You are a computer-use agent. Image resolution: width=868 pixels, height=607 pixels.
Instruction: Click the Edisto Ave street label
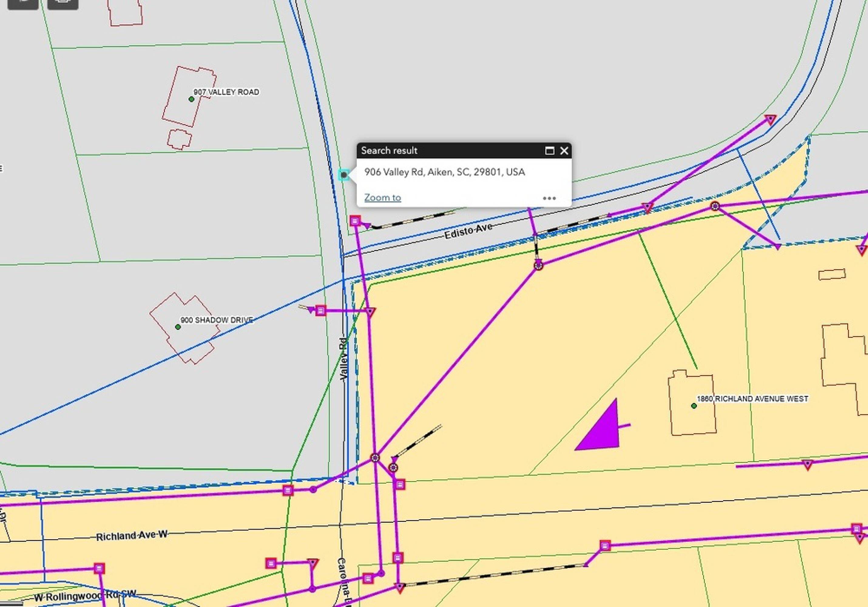click(468, 231)
